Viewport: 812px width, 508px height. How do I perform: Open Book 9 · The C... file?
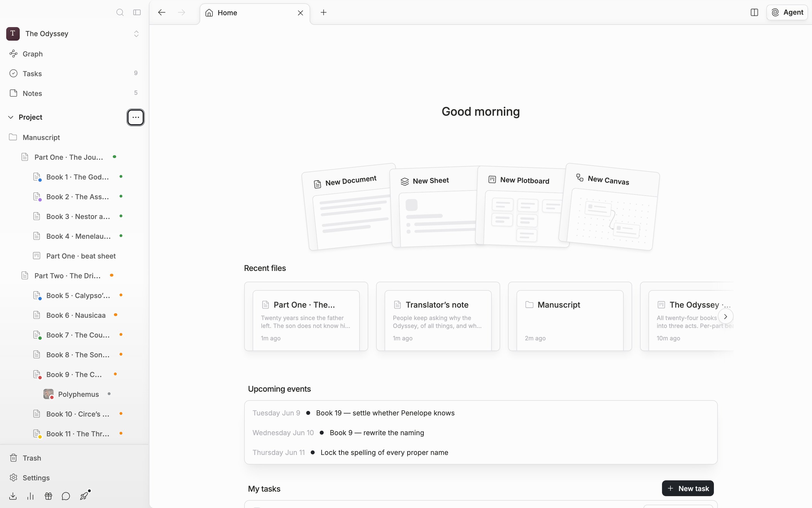click(74, 374)
